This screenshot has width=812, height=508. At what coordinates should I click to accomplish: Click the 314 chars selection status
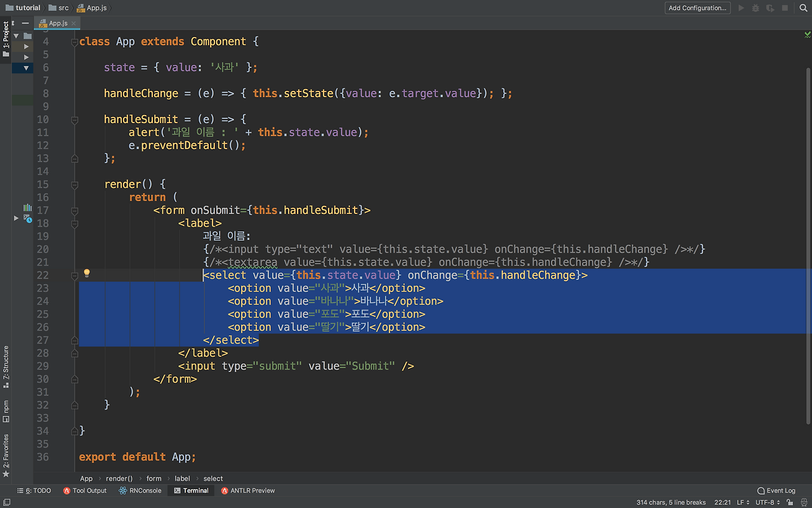671,502
